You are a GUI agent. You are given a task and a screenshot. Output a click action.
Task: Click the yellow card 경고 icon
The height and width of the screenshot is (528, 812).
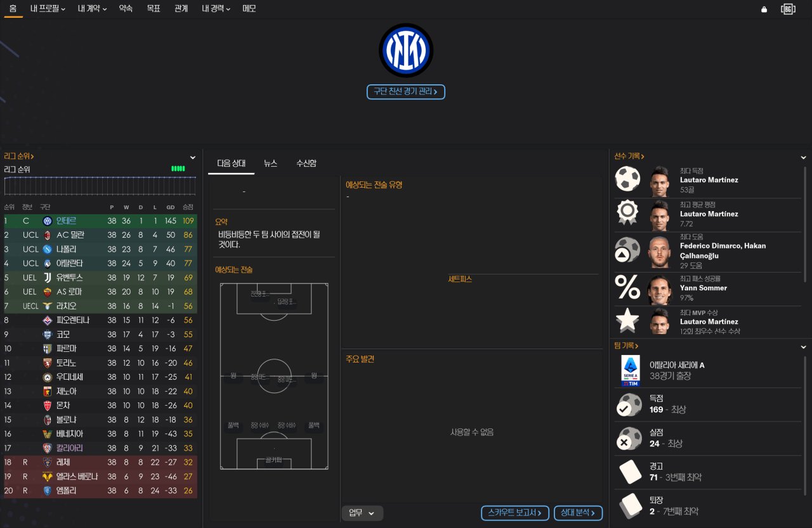pyautogui.click(x=631, y=472)
